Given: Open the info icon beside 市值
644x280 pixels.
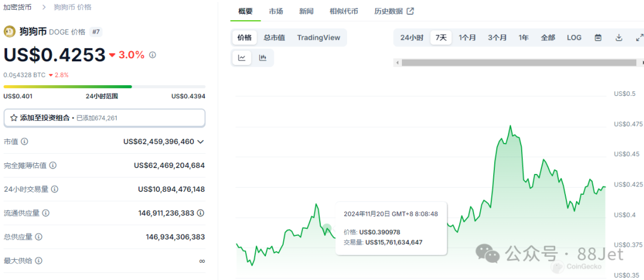Looking at the screenshot, I should (x=24, y=142).
